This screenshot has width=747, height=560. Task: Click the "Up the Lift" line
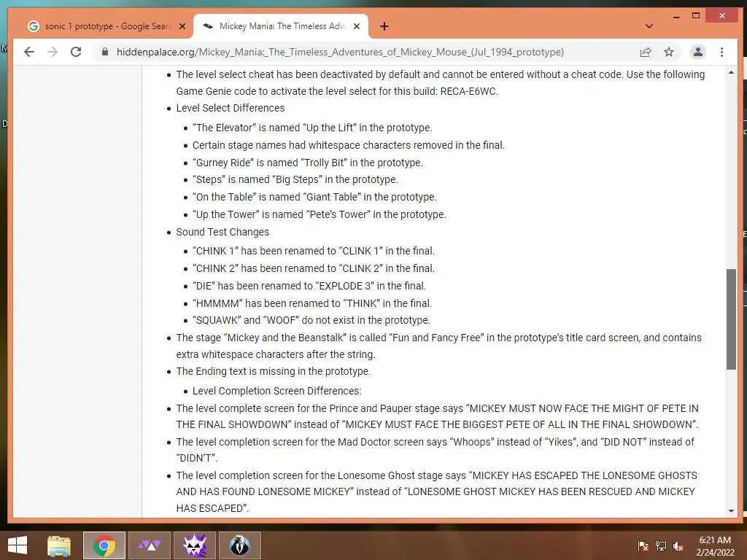(x=312, y=128)
